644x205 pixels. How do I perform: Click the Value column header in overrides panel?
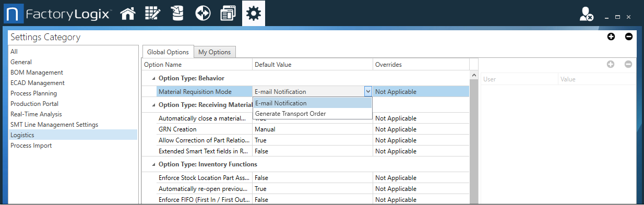click(x=597, y=79)
